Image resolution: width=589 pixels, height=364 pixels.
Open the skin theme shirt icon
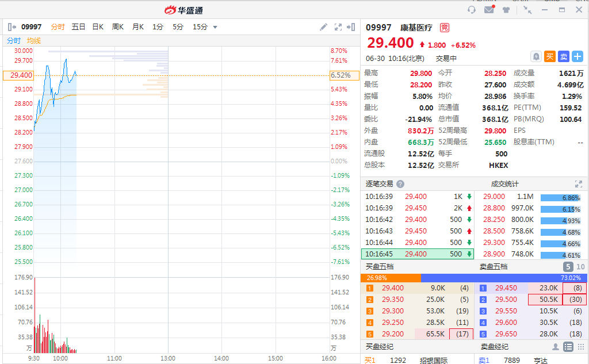click(506, 10)
